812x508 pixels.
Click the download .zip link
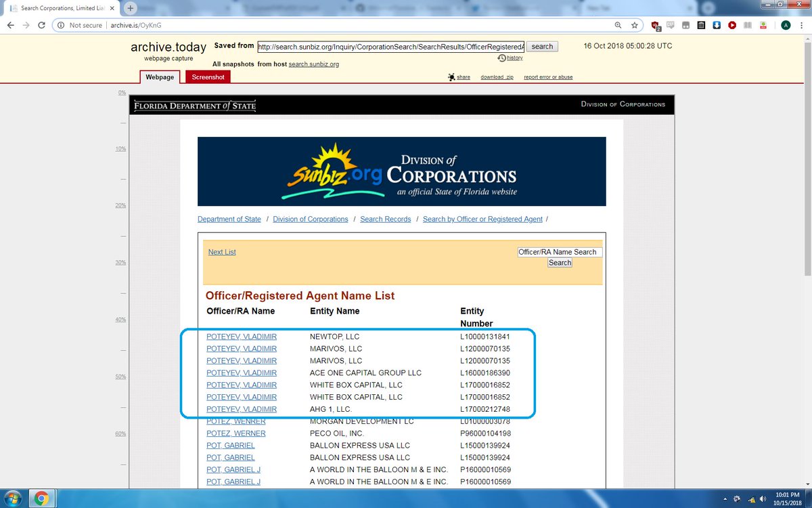click(497, 77)
